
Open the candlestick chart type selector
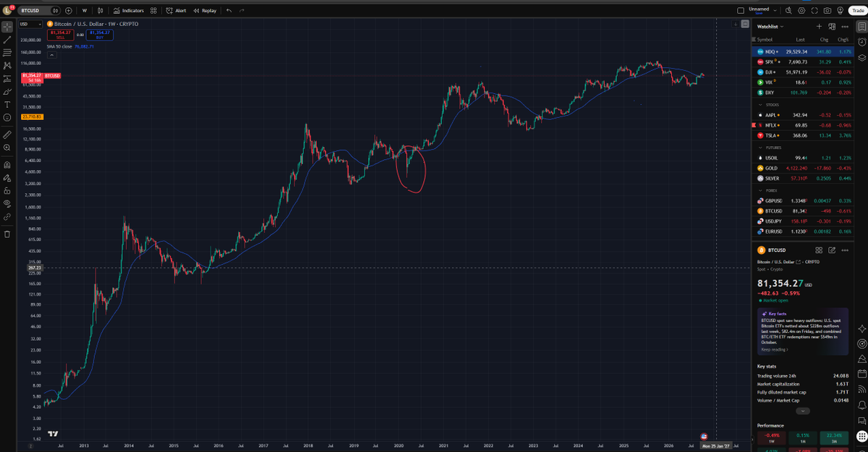tap(99, 11)
